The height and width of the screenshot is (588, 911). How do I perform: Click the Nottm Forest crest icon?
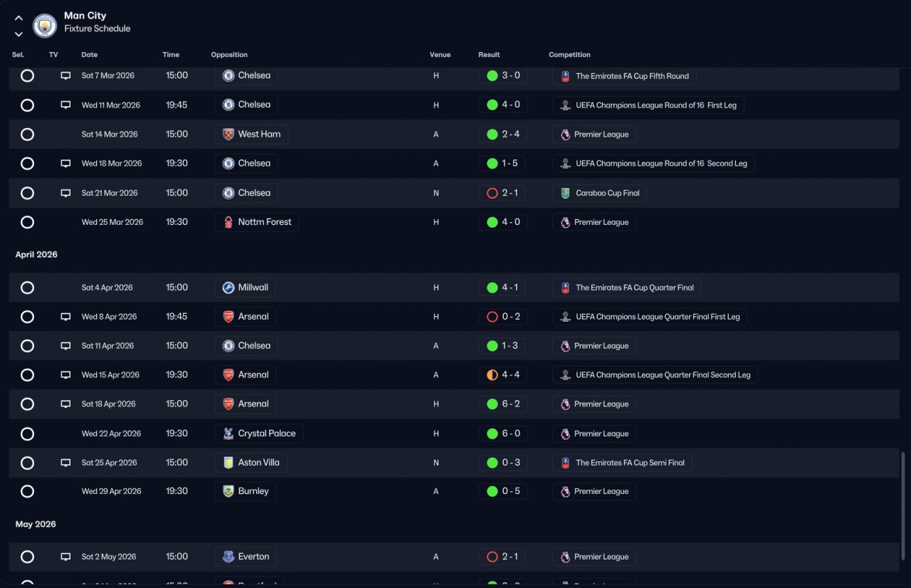pyautogui.click(x=228, y=222)
